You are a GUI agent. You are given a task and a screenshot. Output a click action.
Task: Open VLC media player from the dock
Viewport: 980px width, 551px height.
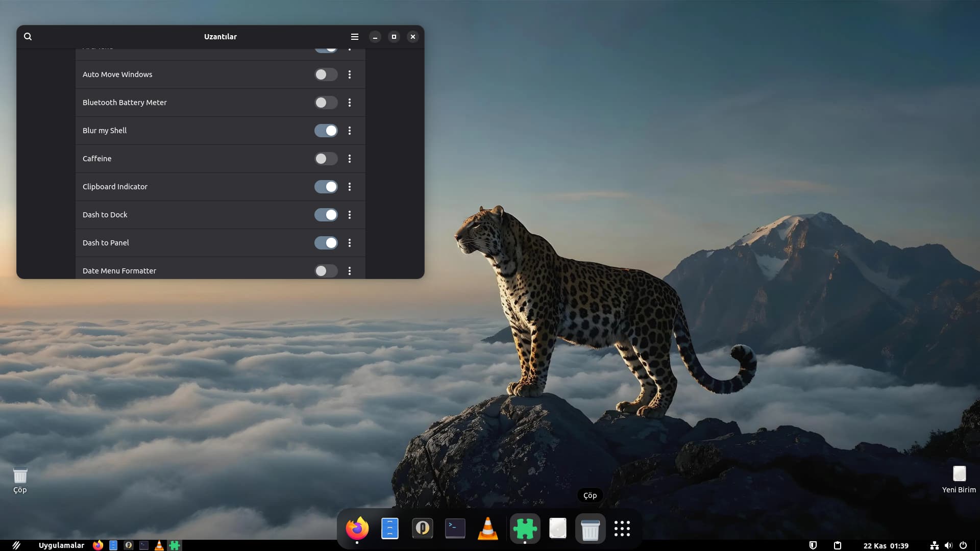click(x=487, y=529)
